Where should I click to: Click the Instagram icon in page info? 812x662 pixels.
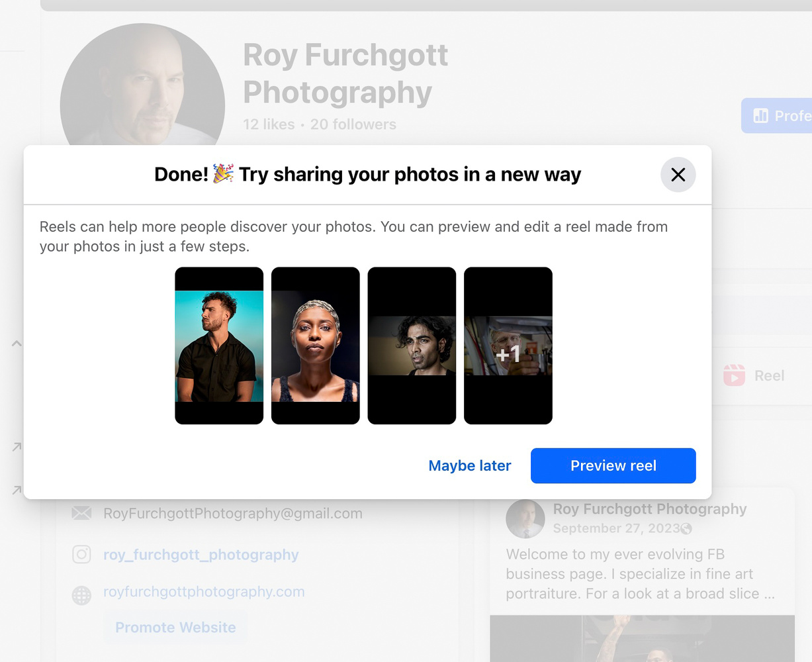pos(81,554)
